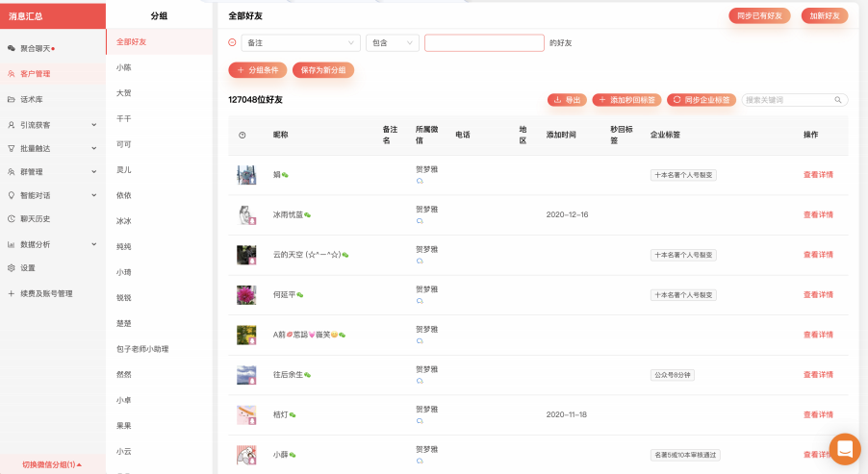Click the plus icon beside 续费及账号管理
The width and height of the screenshot is (868, 474).
(x=12, y=293)
